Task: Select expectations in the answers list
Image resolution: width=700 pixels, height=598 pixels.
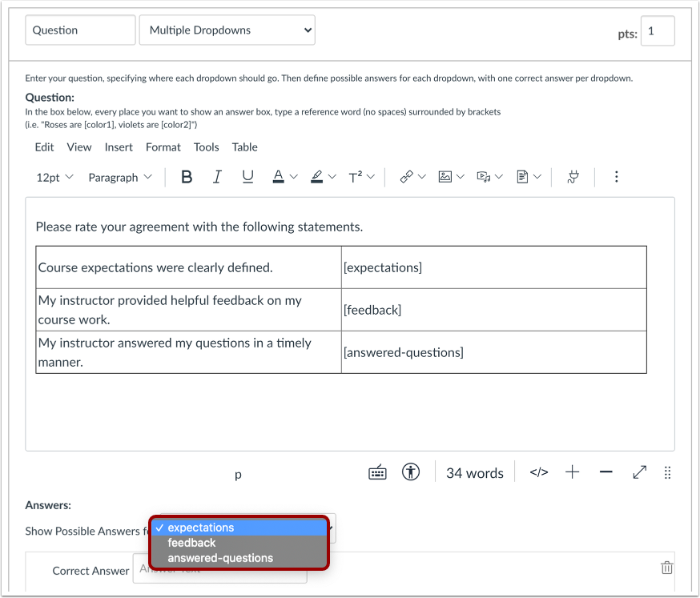Action: coord(239,528)
